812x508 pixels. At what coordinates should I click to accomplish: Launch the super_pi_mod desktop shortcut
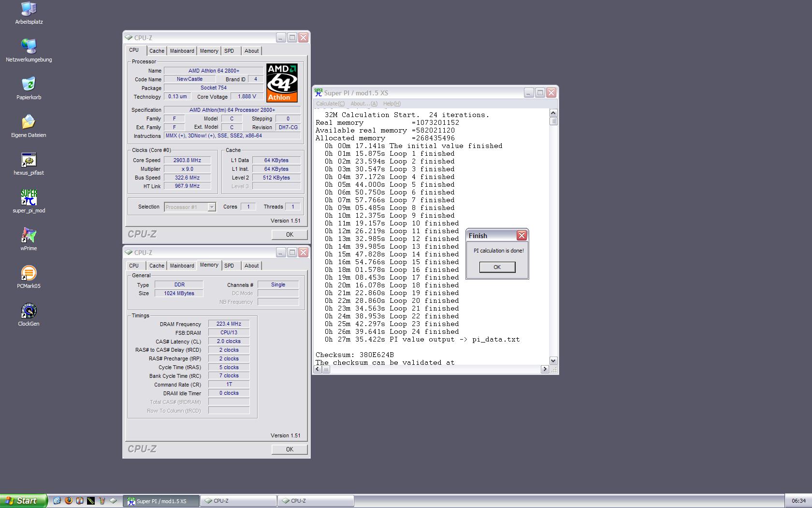click(x=29, y=201)
